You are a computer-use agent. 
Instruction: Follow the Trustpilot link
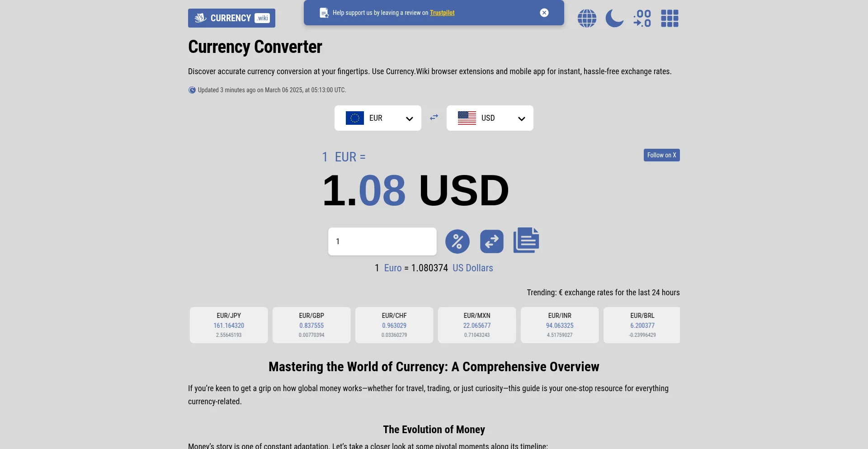442,13
